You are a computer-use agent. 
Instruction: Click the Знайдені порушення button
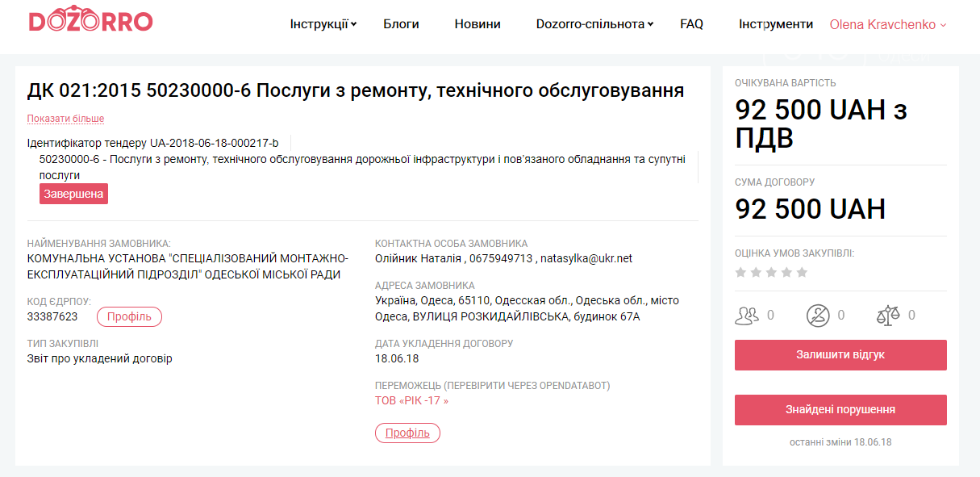tap(840, 410)
